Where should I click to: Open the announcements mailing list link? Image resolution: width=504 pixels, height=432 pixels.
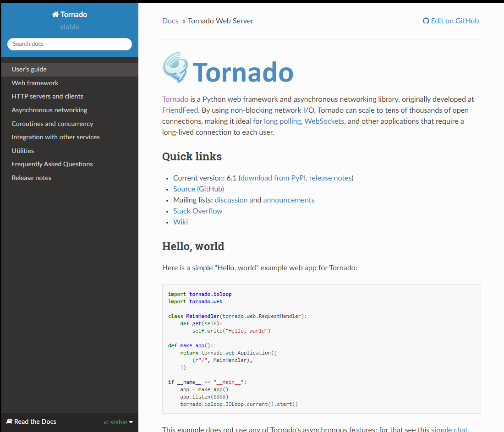289,200
